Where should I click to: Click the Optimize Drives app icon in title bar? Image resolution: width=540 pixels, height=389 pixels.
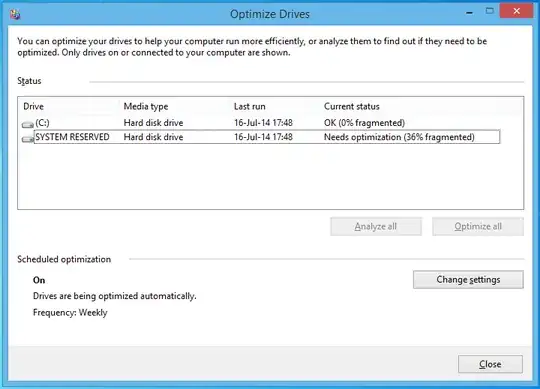(15, 14)
